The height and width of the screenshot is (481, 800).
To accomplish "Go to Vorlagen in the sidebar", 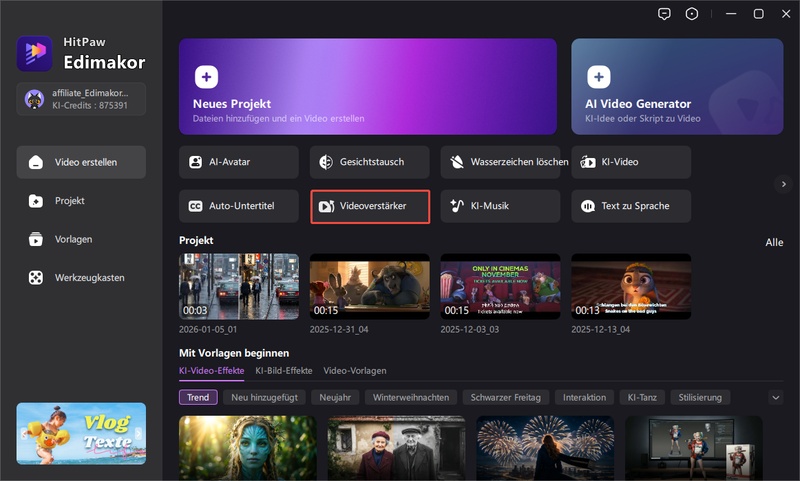I will click(x=75, y=239).
